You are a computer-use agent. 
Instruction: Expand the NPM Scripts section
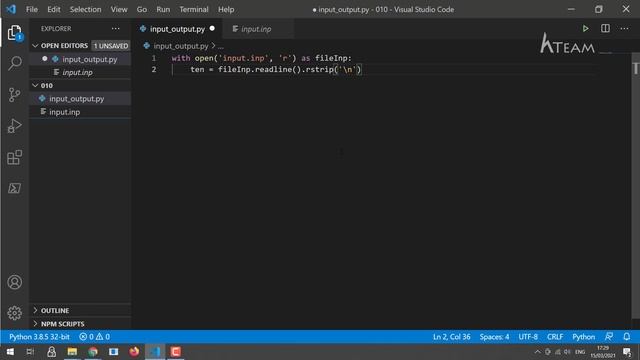click(35, 324)
